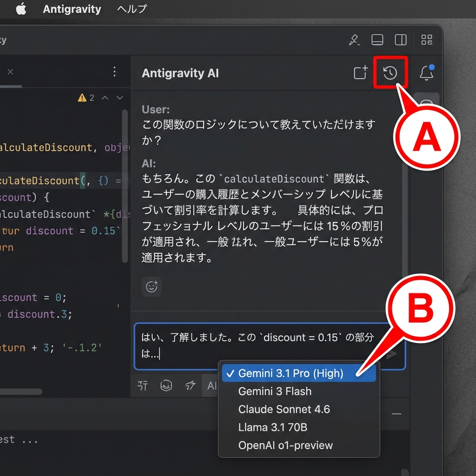Open editor tab more options menu

coord(114,72)
